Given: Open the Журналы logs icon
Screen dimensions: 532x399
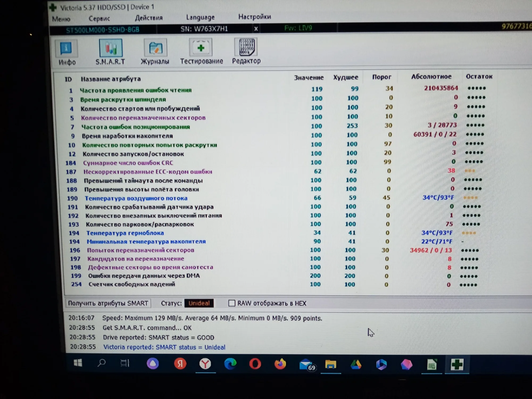Looking at the screenshot, I should click(x=155, y=48).
